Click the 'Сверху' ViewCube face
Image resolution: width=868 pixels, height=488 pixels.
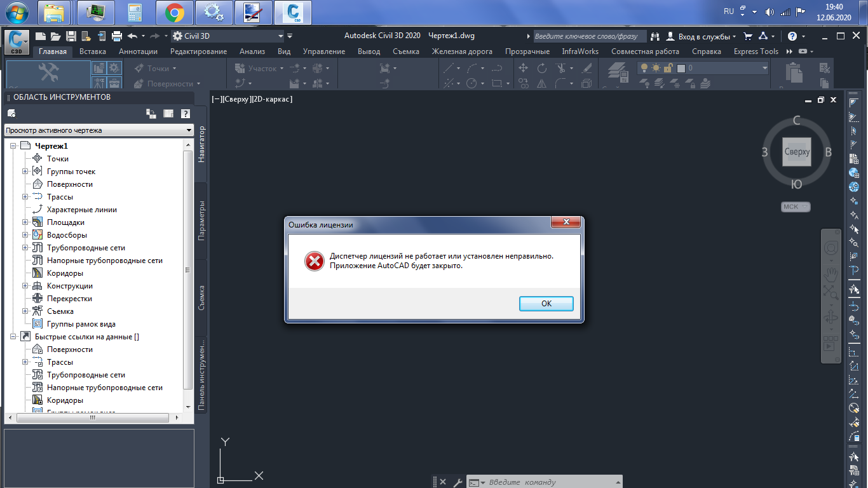click(x=797, y=152)
